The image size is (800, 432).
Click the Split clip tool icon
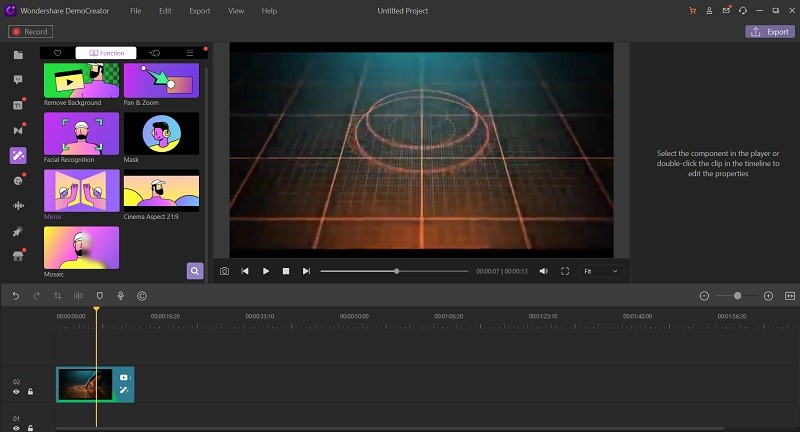tap(78, 296)
